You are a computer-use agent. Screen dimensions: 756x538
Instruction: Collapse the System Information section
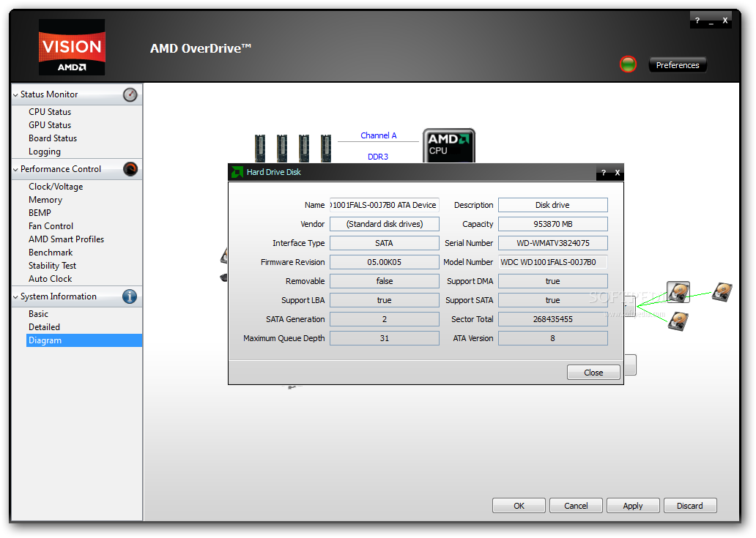(x=16, y=296)
